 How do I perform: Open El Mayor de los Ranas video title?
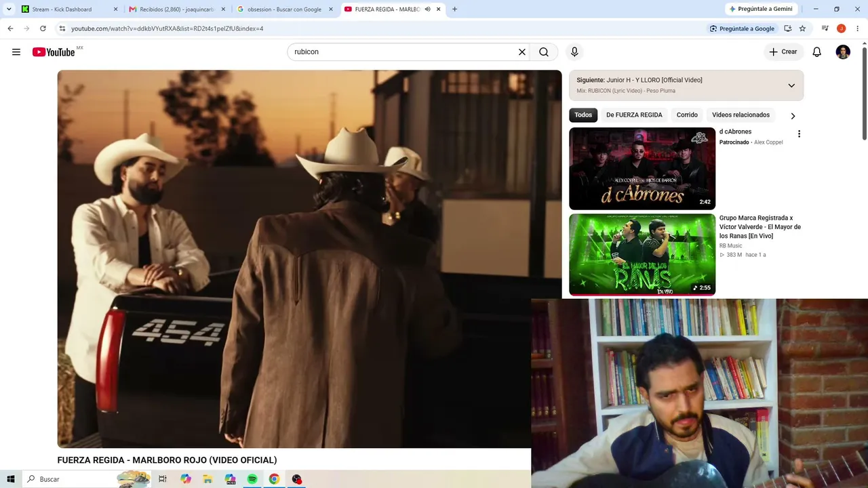pyautogui.click(x=760, y=227)
